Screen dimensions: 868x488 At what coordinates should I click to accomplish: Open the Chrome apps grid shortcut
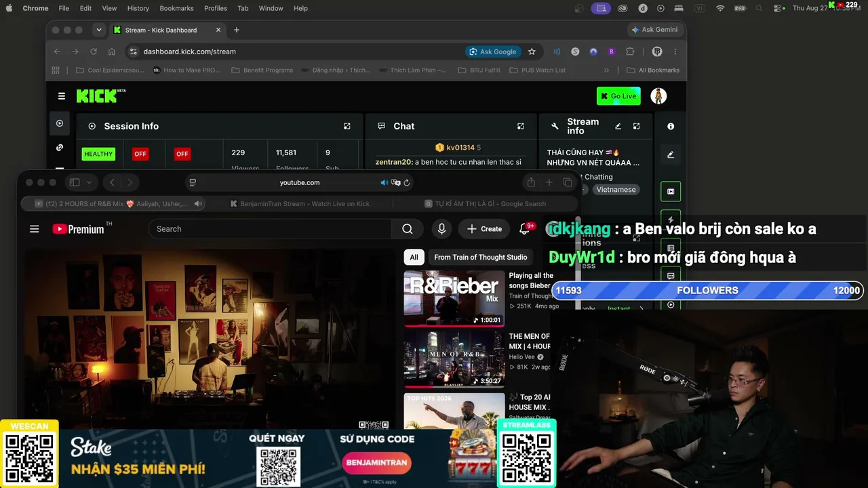[x=56, y=70]
